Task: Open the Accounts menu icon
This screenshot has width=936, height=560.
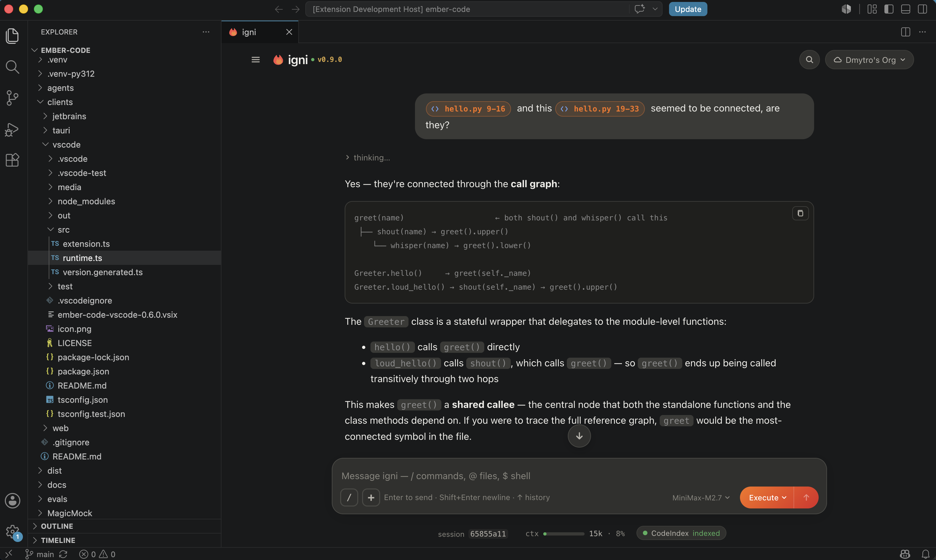Action: (x=13, y=501)
